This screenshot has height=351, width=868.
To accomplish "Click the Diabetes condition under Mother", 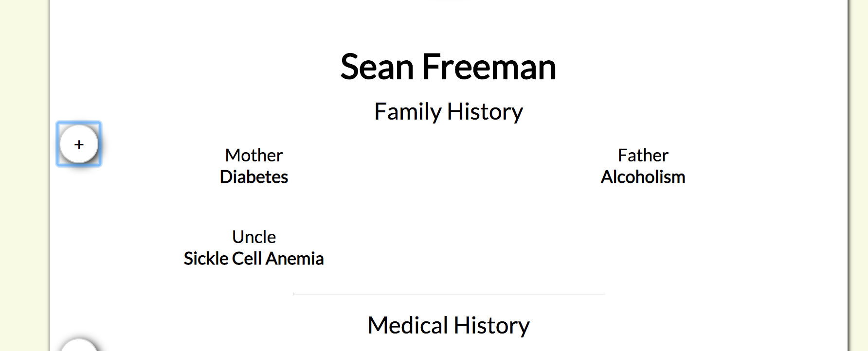I will (254, 177).
